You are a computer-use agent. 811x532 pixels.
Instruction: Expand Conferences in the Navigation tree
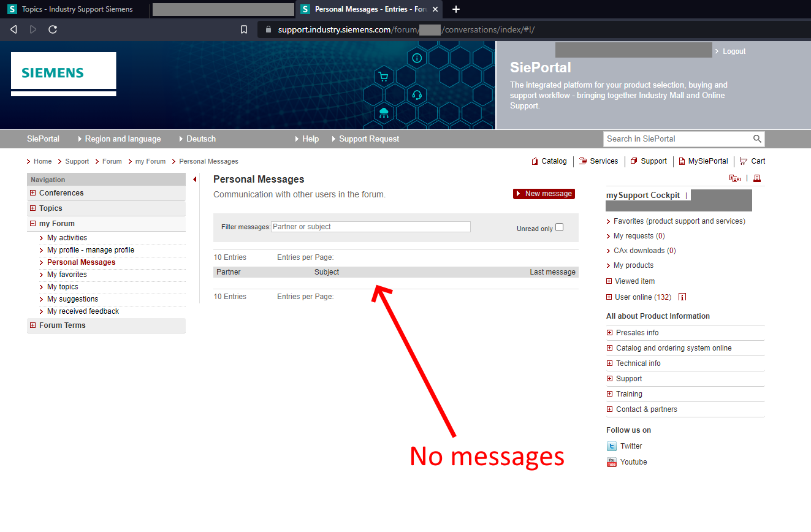[33, 193]
